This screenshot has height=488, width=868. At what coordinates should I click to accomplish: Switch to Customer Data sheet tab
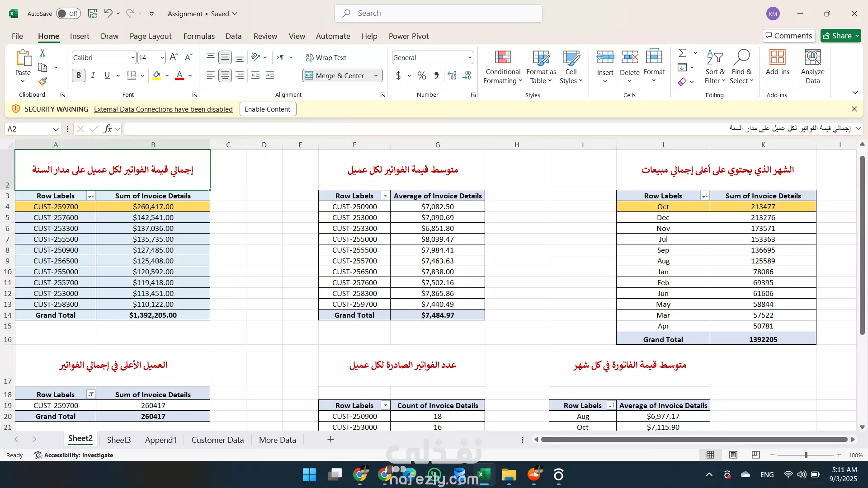tap(217, 440)
